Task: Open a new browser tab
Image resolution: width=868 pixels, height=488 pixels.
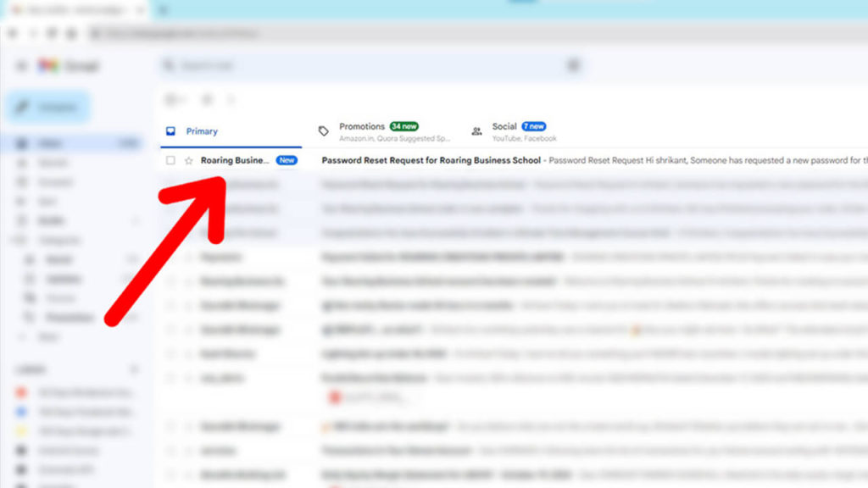Action: tap(164, 10)
